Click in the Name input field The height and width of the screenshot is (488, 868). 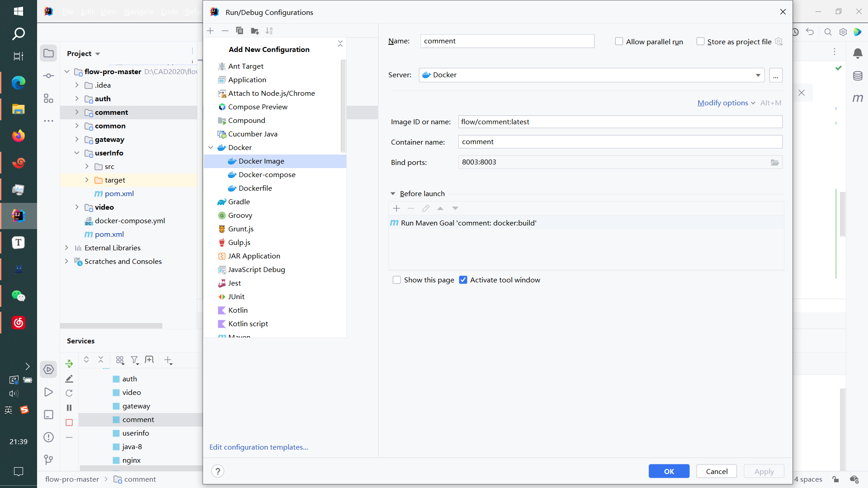click(507, 41)
